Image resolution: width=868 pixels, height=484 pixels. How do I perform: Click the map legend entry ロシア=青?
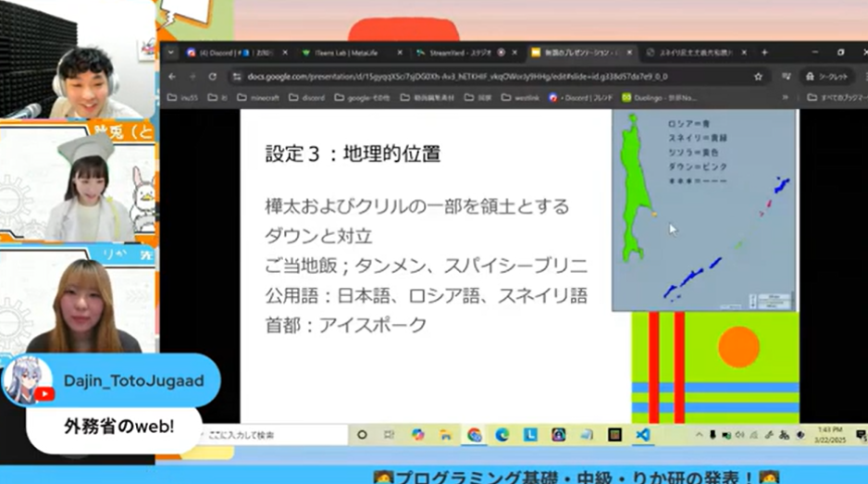point(688,124)
